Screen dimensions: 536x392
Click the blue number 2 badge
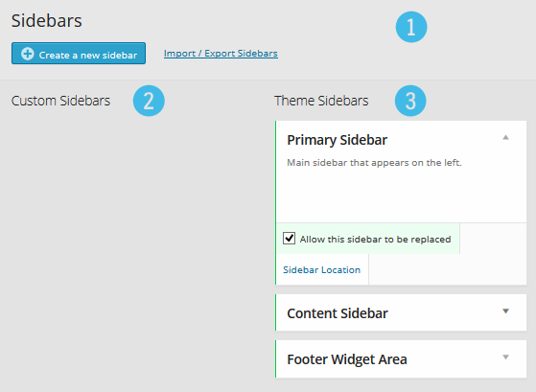149,101
